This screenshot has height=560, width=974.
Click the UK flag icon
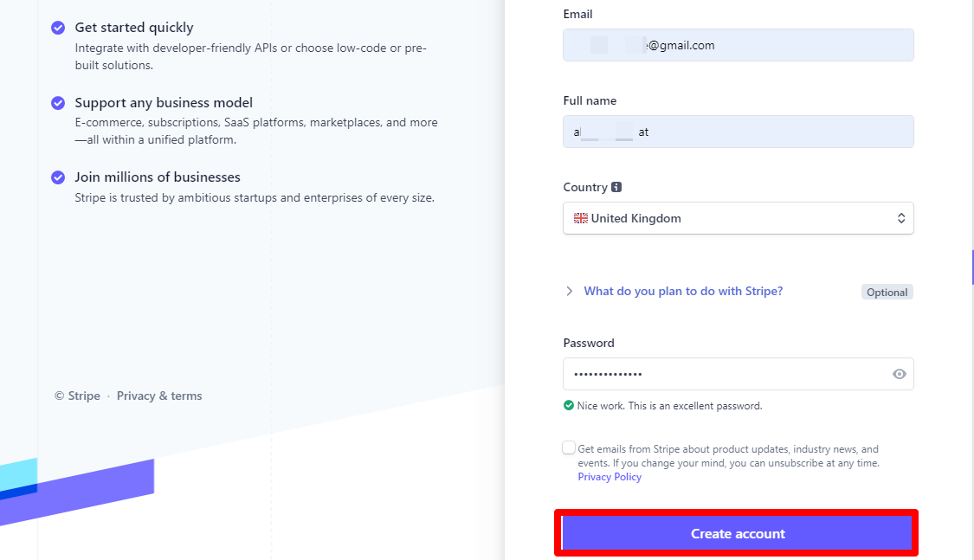tap(580, 218)
